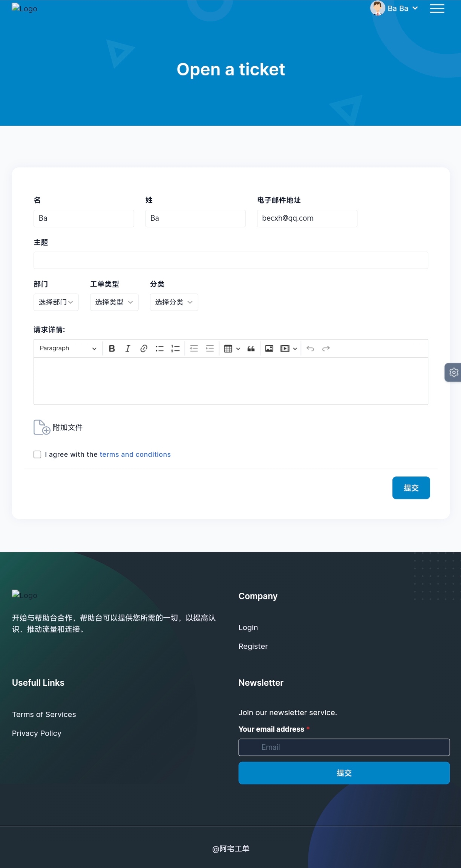The width and height of the screenshot is (461, 868).
Task: Insert an image into request details
Action: pyautogui.click(x=269, y=348)
